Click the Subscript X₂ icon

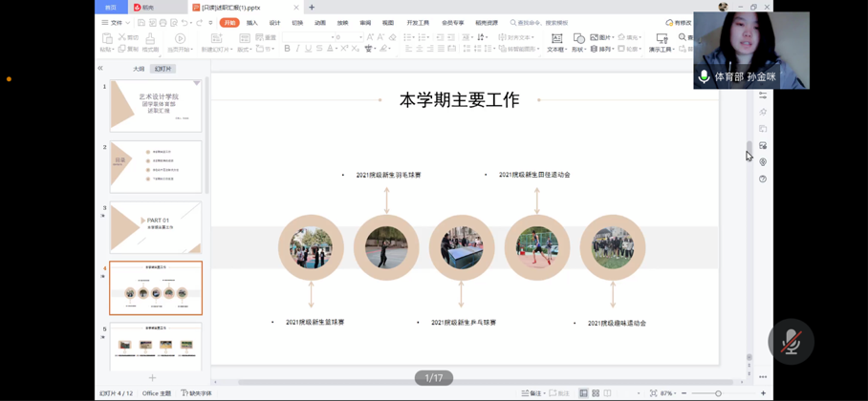click(x=355, y=49)
